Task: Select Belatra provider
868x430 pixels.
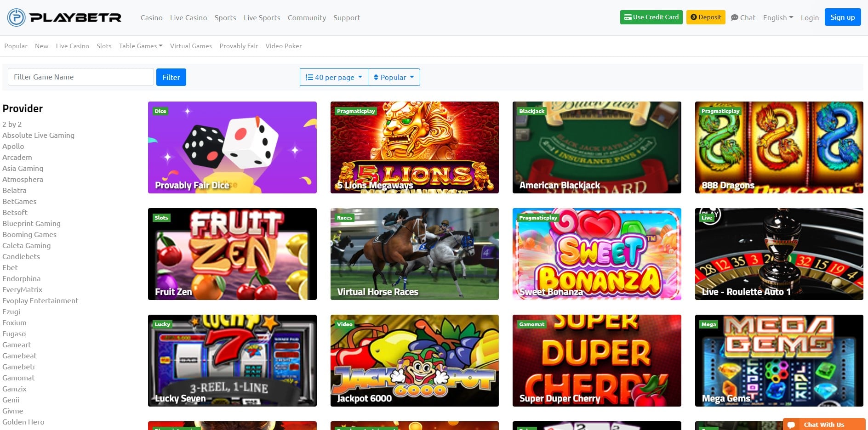Action: pyautogui.click(x=14, y=190)
